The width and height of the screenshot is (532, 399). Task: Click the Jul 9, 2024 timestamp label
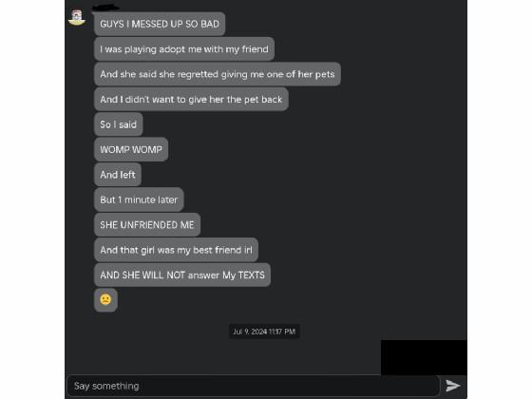pos(264,332)
